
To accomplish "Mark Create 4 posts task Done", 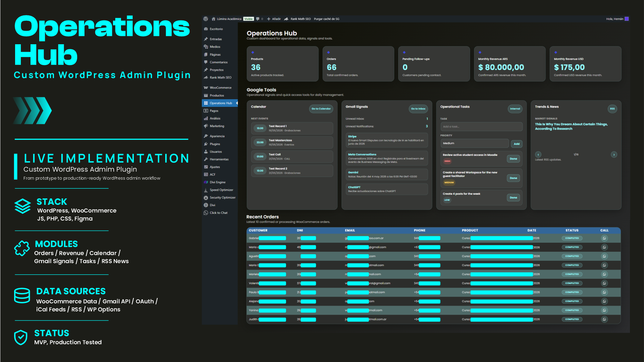I will tap(513, 198).
